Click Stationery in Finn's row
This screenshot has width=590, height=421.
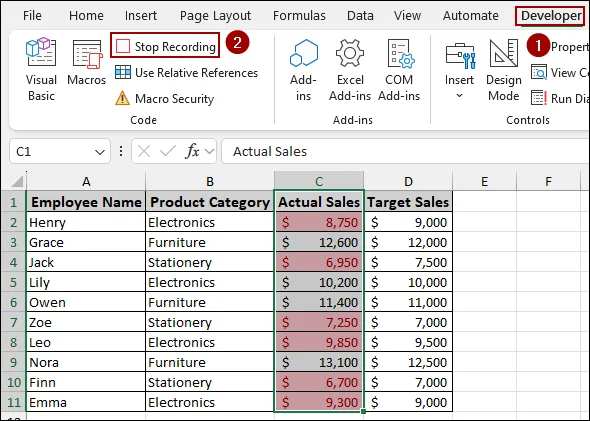coord(210,382)
